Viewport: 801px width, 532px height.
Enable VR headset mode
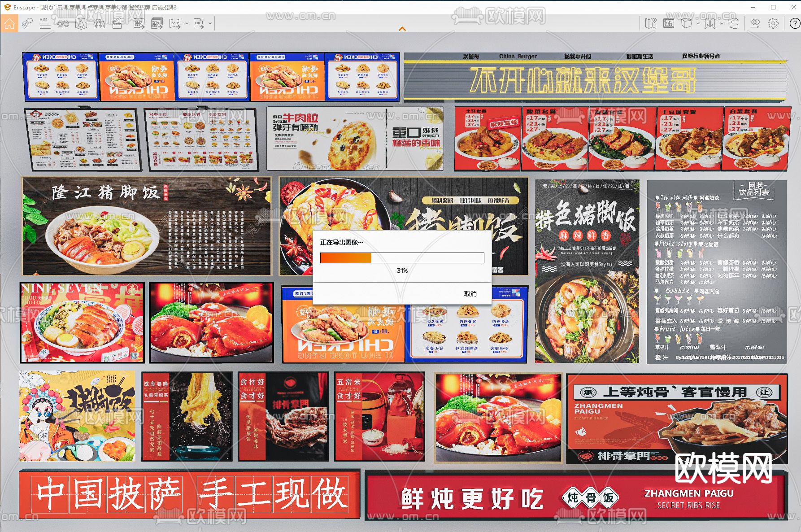(734, 23)
